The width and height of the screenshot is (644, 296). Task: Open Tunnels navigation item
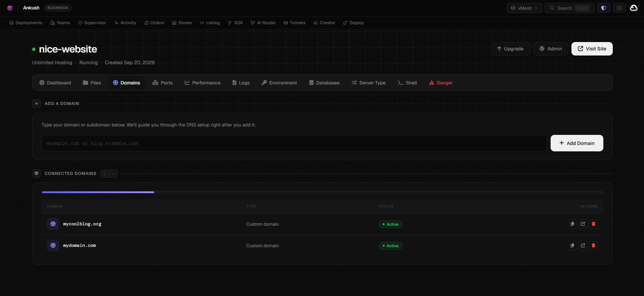coord(295,23)
